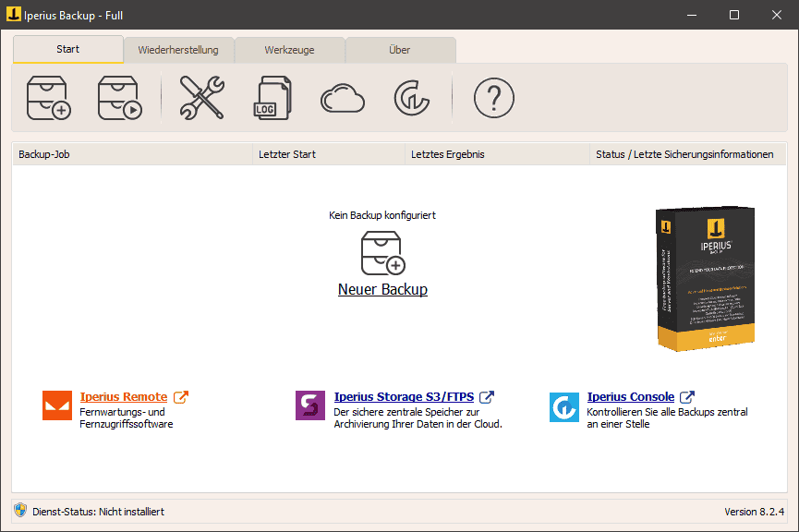Screen dimensions: 799x532
Task: Click the Dienst-Status shield icon
Action: click(x=20, y=510)
